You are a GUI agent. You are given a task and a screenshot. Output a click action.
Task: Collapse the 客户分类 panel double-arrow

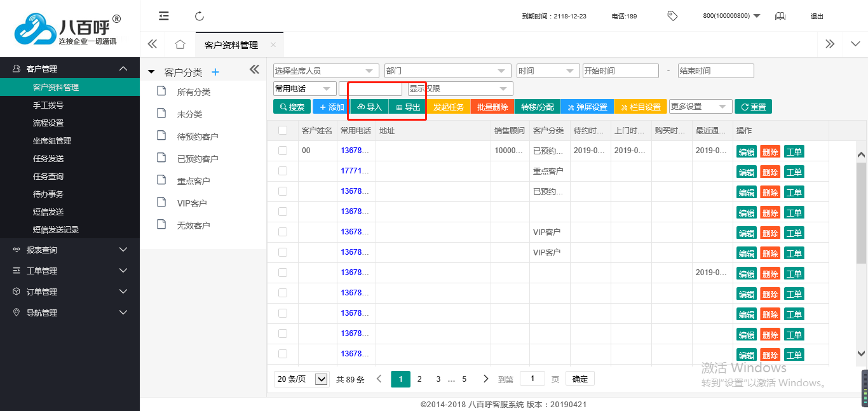coord(254,69)
